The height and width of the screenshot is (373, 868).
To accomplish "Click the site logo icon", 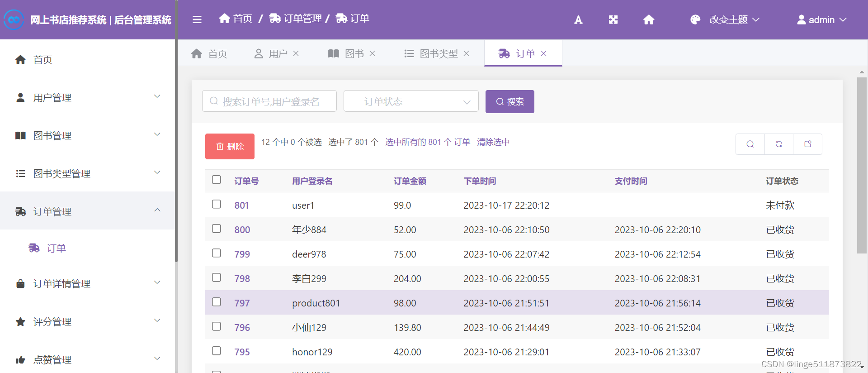I will (14, 19).
